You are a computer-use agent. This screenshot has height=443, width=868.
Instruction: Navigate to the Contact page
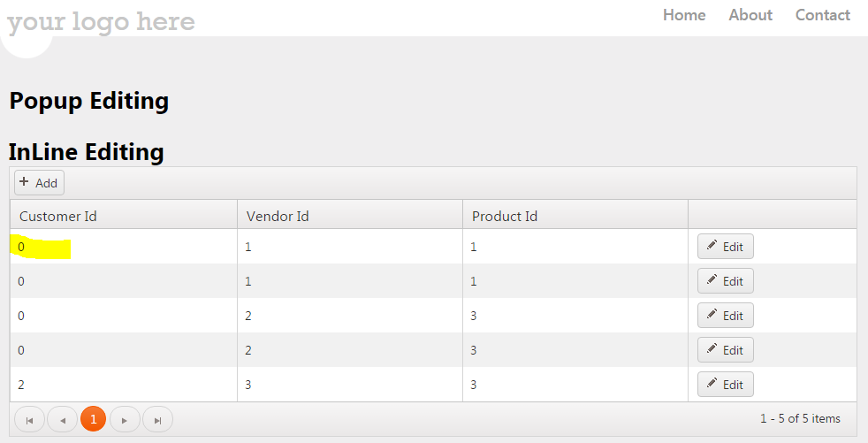[822, 15]
